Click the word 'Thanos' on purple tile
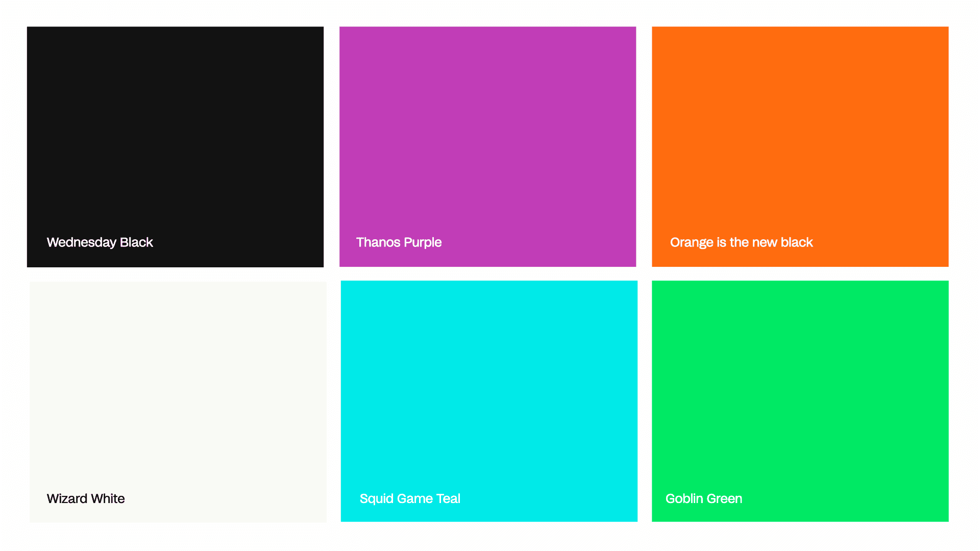The image size is (980, 551). point(378,242)
